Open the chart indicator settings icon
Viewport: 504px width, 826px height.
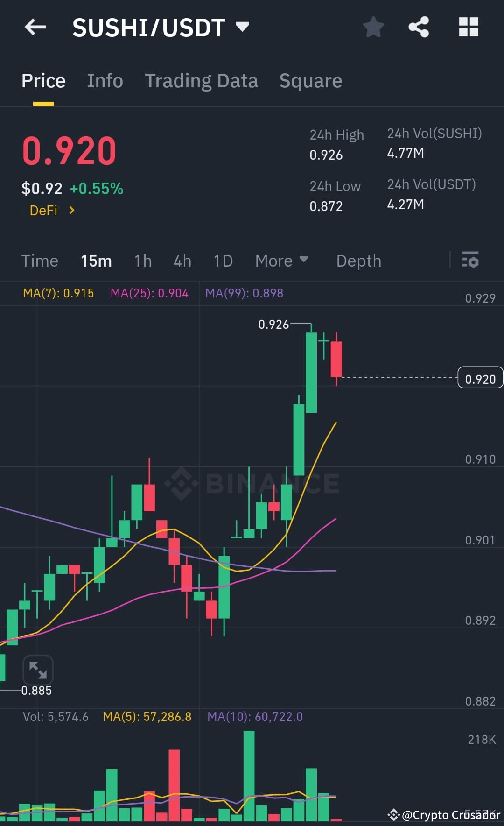[470, 261]
